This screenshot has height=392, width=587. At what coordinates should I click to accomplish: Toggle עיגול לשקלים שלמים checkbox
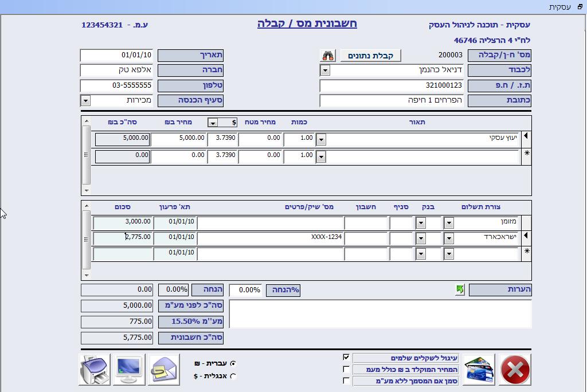[346, 357]
